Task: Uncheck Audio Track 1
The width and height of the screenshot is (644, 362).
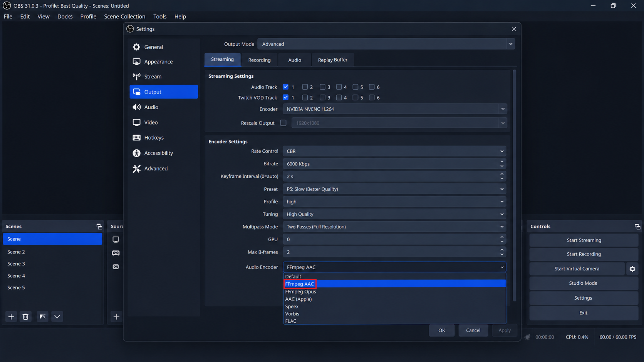Action: (285, 87)
